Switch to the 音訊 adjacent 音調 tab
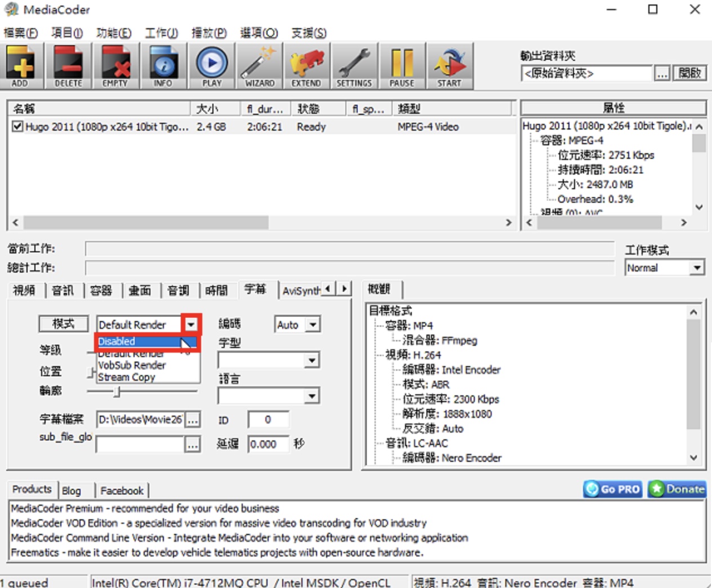The image size is (712, 588). click(x=178, y=290)
